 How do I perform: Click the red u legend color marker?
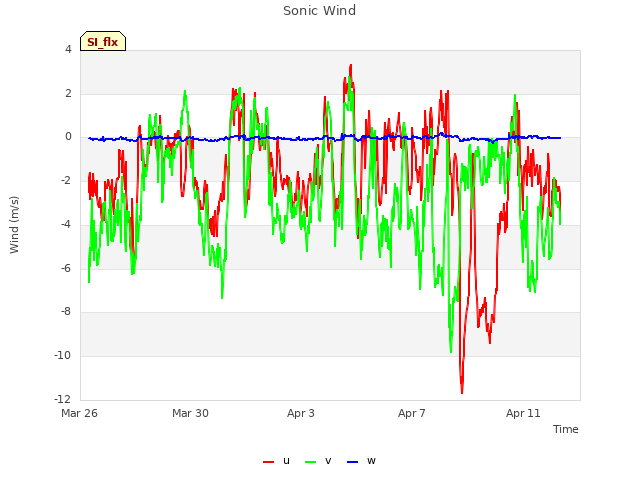point(269,462)
